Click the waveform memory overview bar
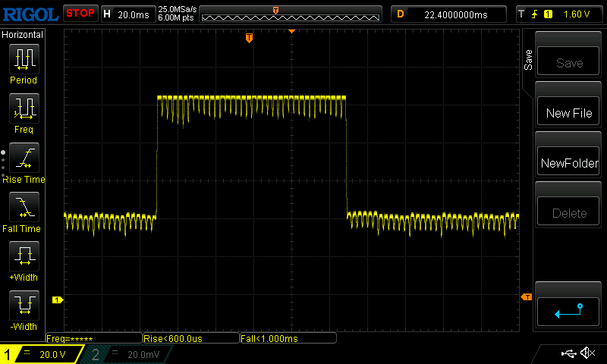This screenshot has width=607, height=364. (291, 14)
